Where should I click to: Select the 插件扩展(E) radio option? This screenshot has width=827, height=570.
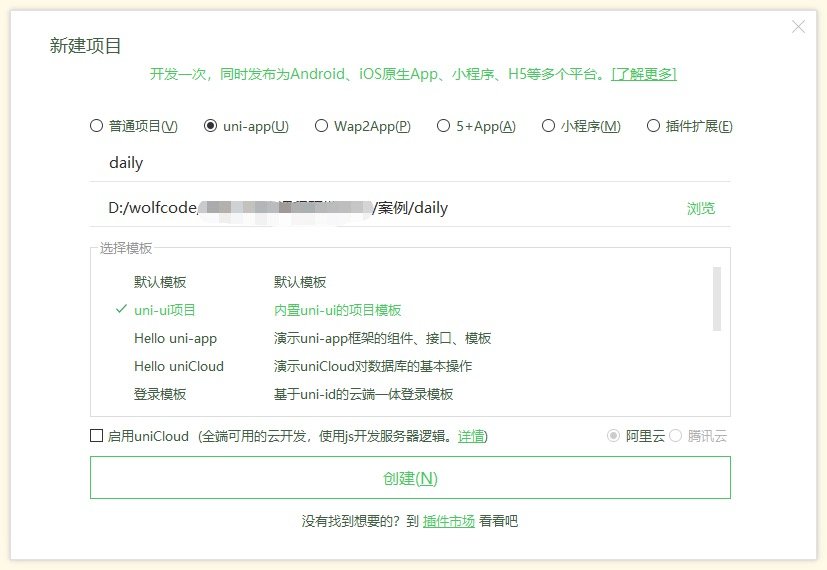pyautogui.click(x=654, y=126)
